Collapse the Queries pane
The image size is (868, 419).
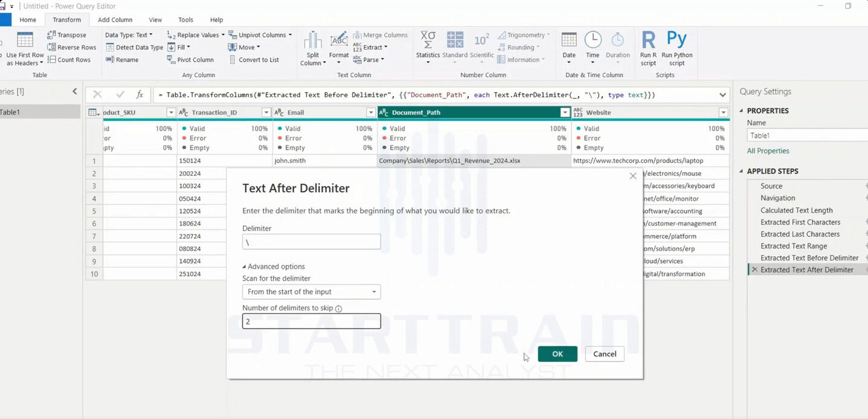75,91
